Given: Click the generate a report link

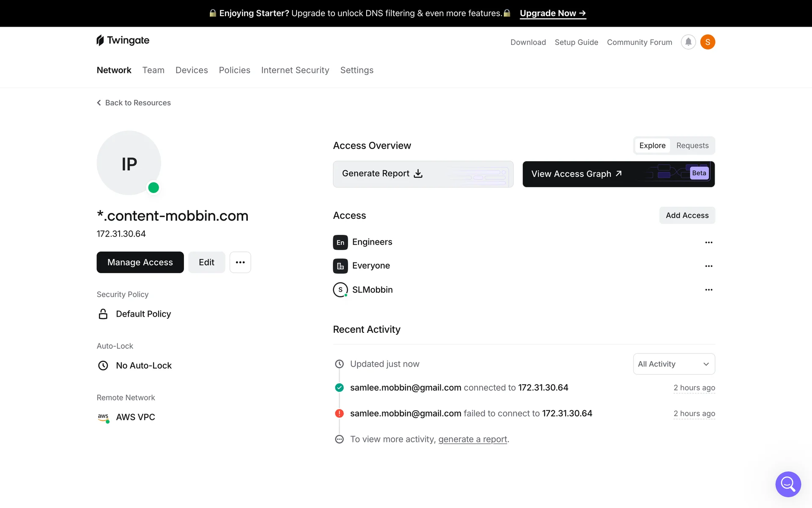Looking at the screenshot, I should 472,439.
